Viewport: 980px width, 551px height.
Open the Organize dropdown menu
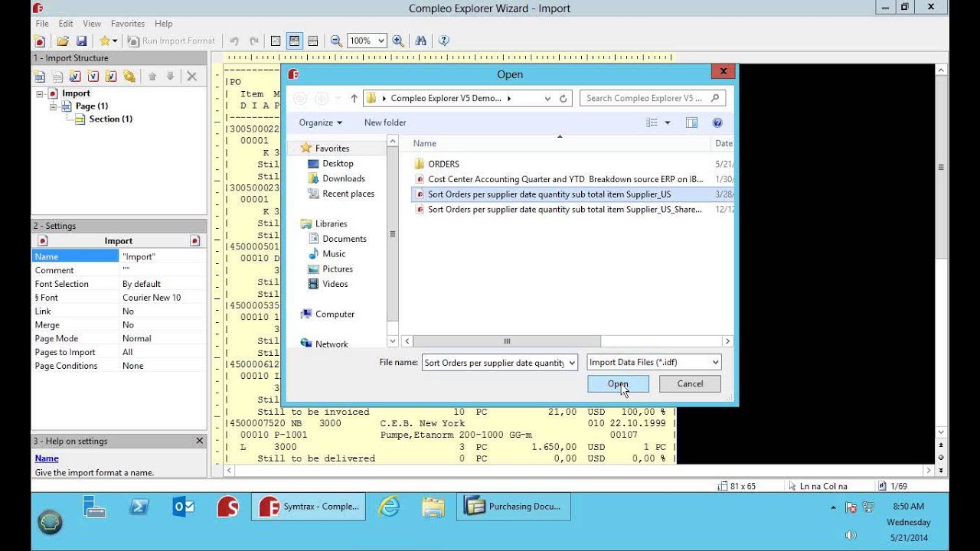point(321,122)
